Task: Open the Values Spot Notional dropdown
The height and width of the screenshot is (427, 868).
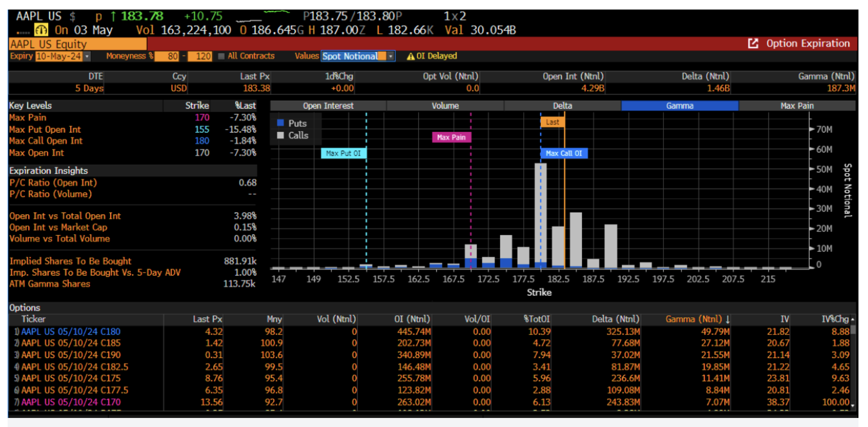Action: click(391, 56)
